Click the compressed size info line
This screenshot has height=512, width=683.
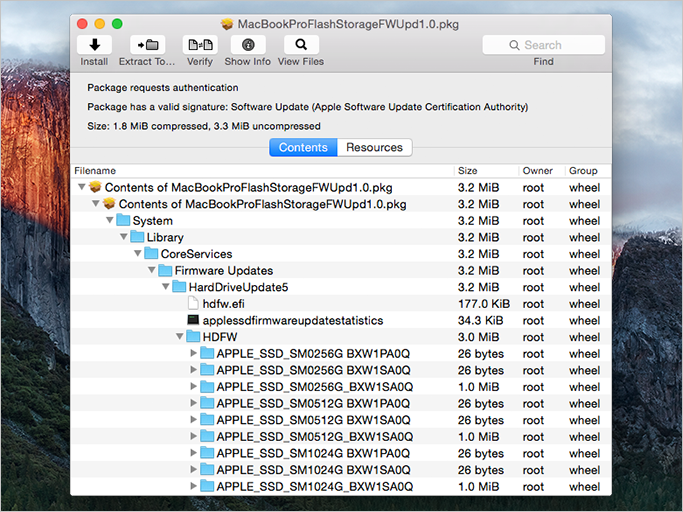204,126
